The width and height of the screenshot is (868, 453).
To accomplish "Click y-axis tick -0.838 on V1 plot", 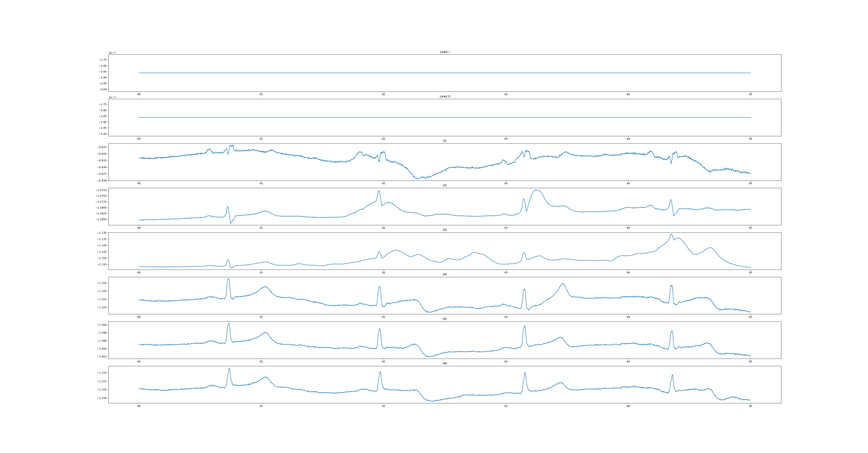I will [x=102, y=181].
